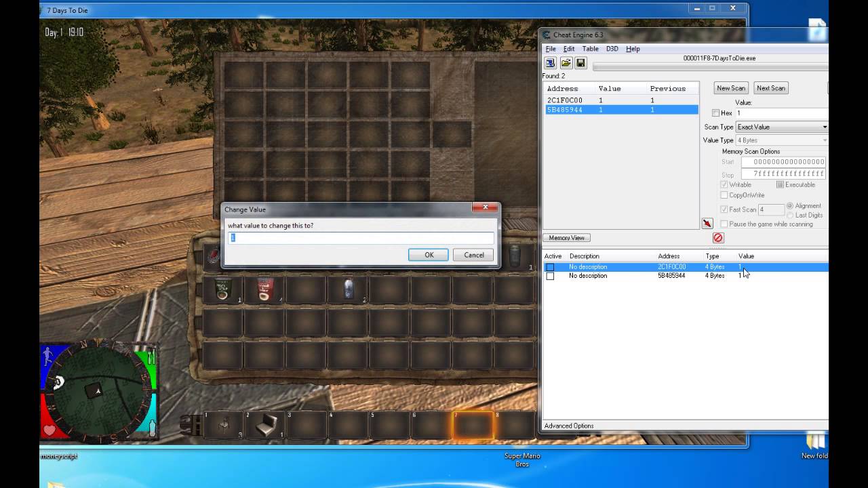Click the gray jar item beside the dialog
This screenshot has height=488, width=868.
515,256
